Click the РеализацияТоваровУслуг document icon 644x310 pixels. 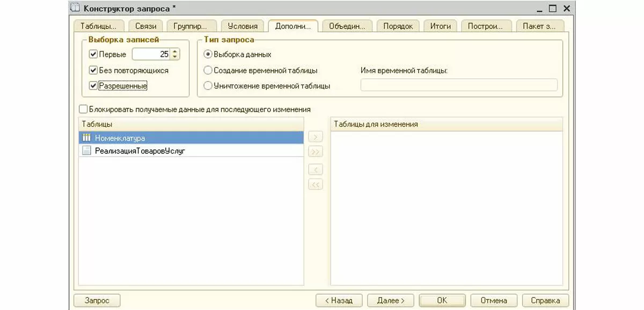pos(86,151)
